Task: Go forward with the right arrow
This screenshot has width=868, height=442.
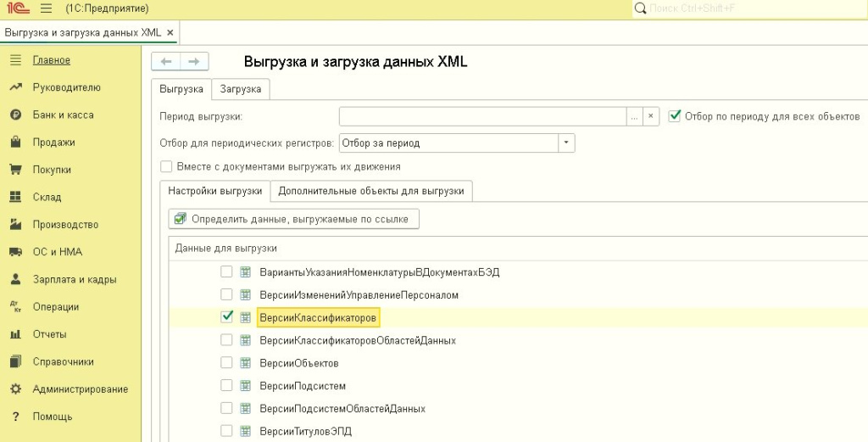Action: (194, 61)
